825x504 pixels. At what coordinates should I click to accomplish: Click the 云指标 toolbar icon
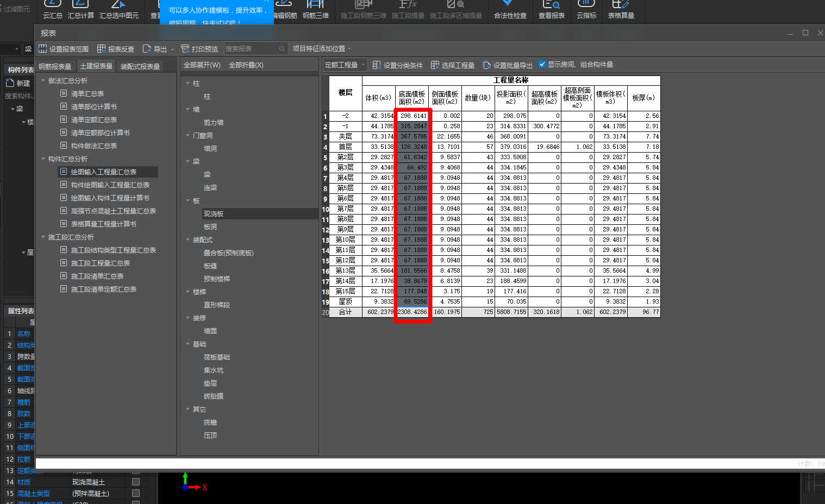(x=586, y=10)
